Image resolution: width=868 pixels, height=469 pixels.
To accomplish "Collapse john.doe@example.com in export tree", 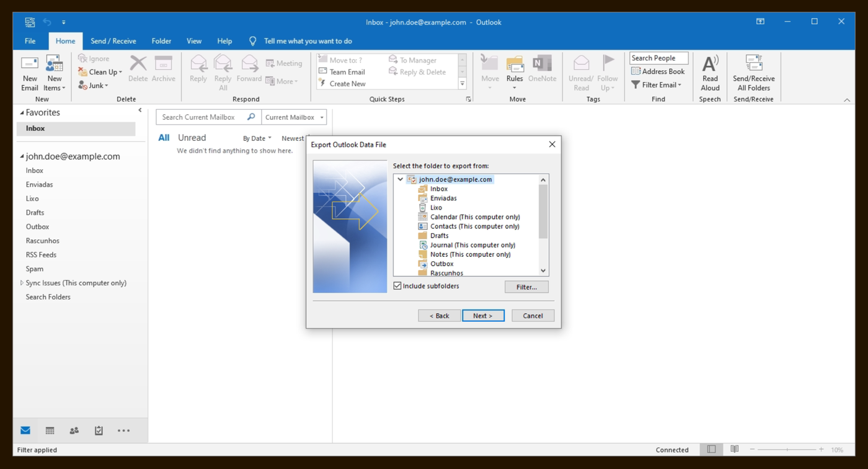I will 401,179.
